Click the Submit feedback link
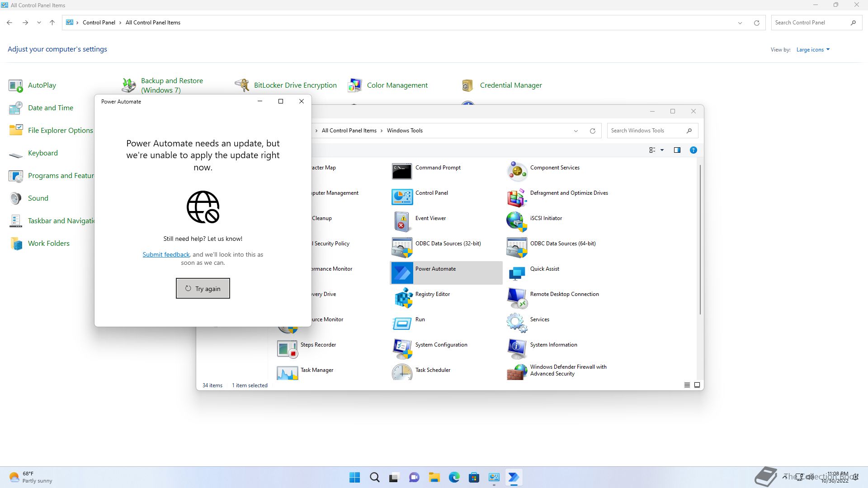 coord(166,254)
